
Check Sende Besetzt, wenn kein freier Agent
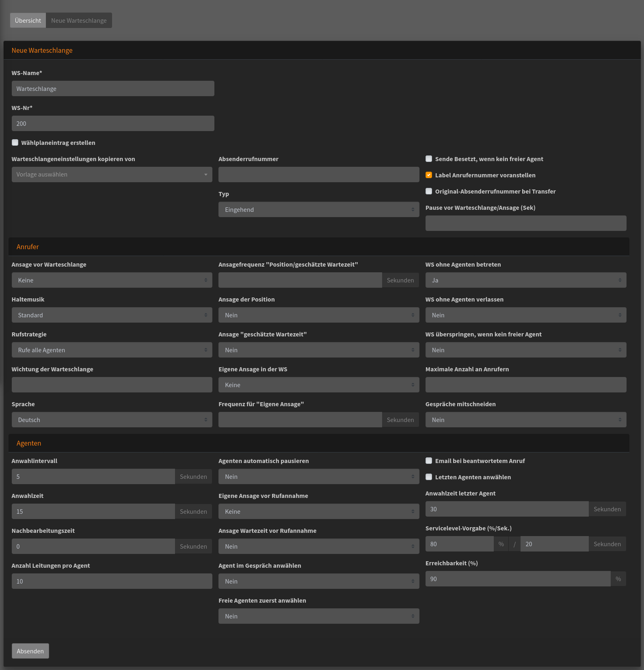point(429,159)
